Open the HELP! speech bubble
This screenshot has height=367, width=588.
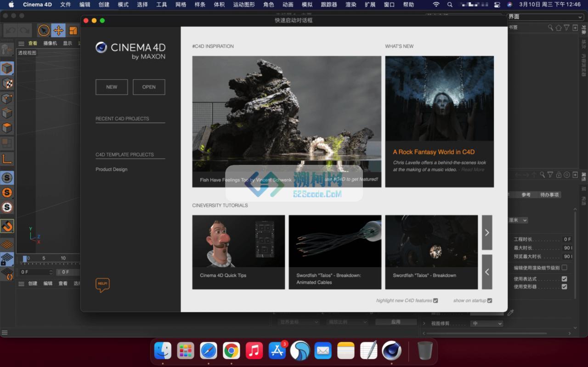tap(102, 285)
